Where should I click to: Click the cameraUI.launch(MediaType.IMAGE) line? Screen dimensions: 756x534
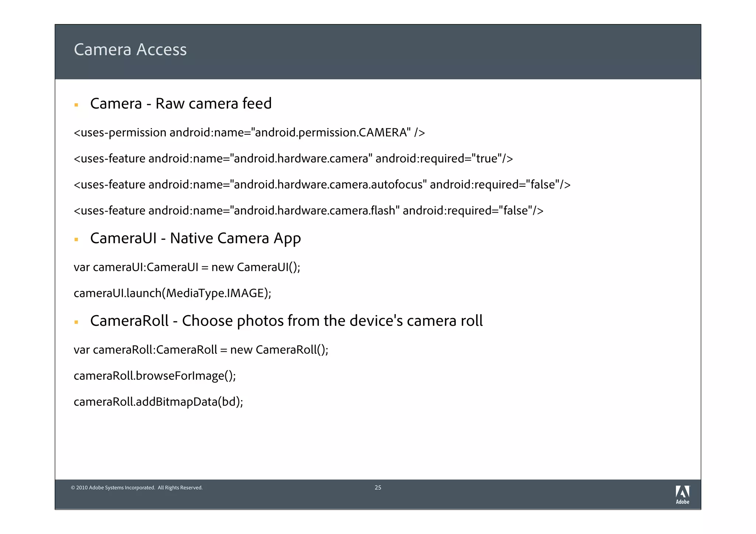tap(172, 293)
